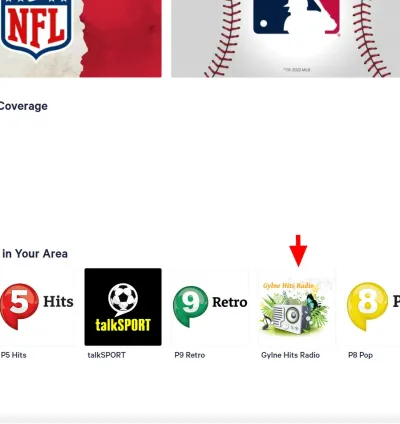Click the yellow talkSPORT wordmark on black tile
Image resolution: width=400 pixels, height=424 pixels.
pos(123,325)
